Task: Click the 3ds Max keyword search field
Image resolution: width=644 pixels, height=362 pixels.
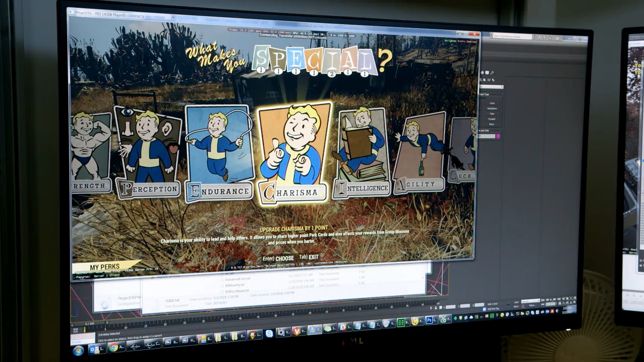Action: [x=512, y=36]
